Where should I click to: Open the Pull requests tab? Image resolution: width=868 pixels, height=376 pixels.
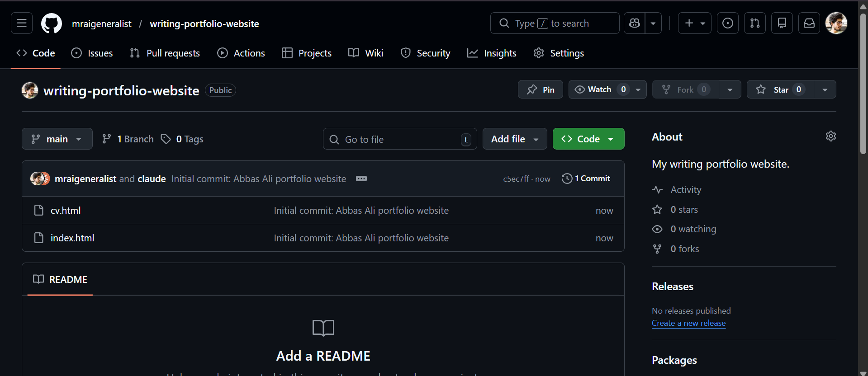165,53
